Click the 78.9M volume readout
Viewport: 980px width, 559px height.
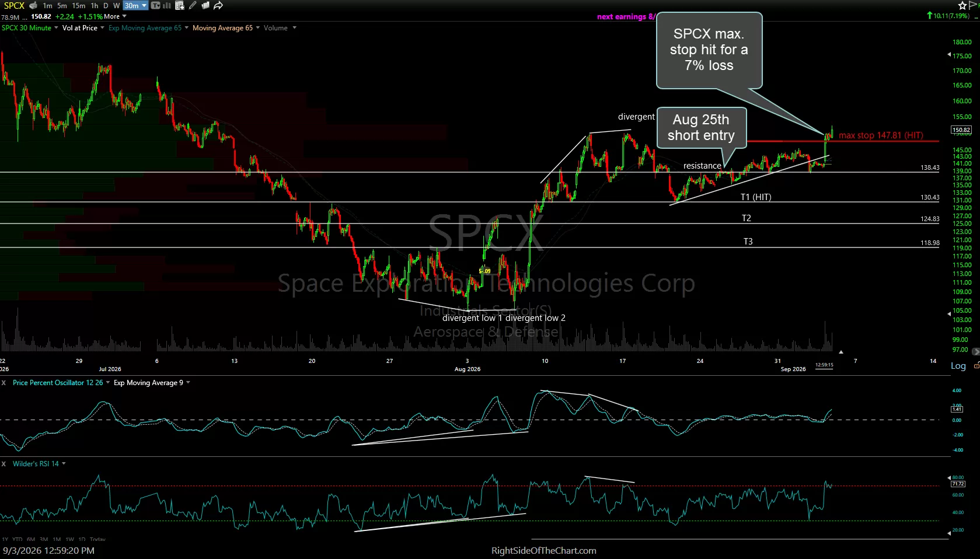coord(11,18)
